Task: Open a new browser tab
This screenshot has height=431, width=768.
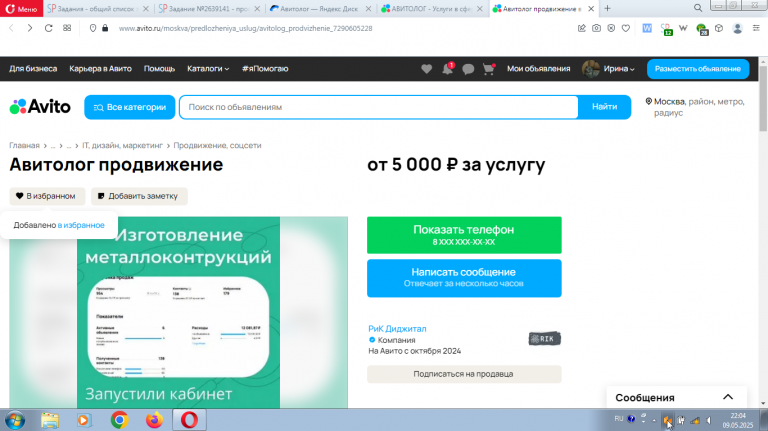Action: (607, 8)
